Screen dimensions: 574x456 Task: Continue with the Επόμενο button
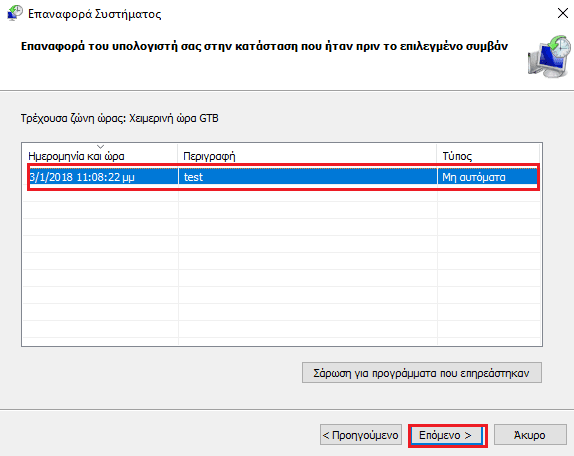coord(447,435)
